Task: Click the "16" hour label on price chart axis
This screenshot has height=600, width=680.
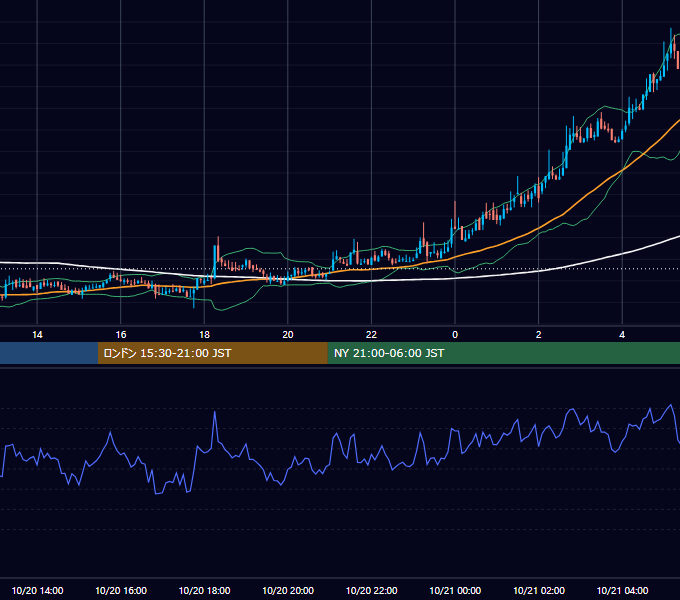Action: [121, 335]
